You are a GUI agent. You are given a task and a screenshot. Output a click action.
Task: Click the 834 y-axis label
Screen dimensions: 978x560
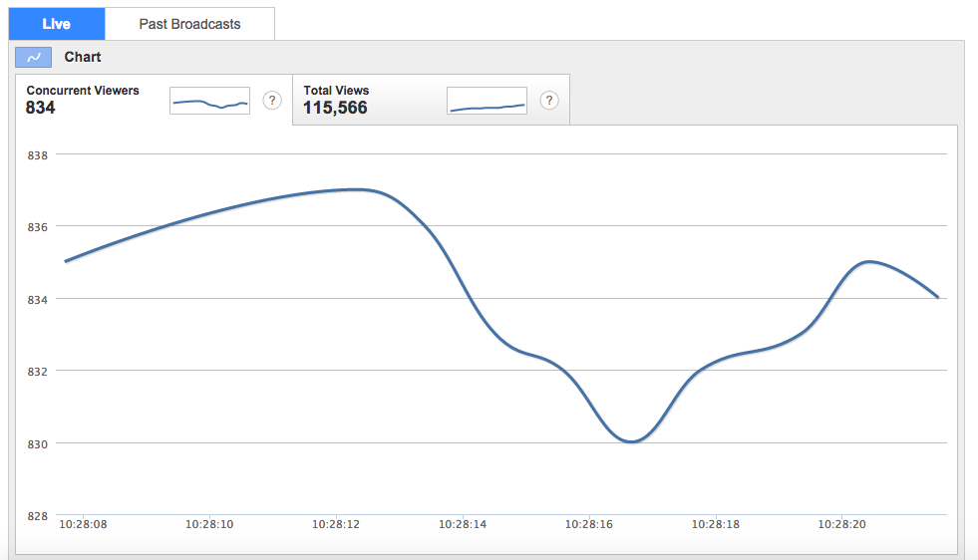coord(38,300)
